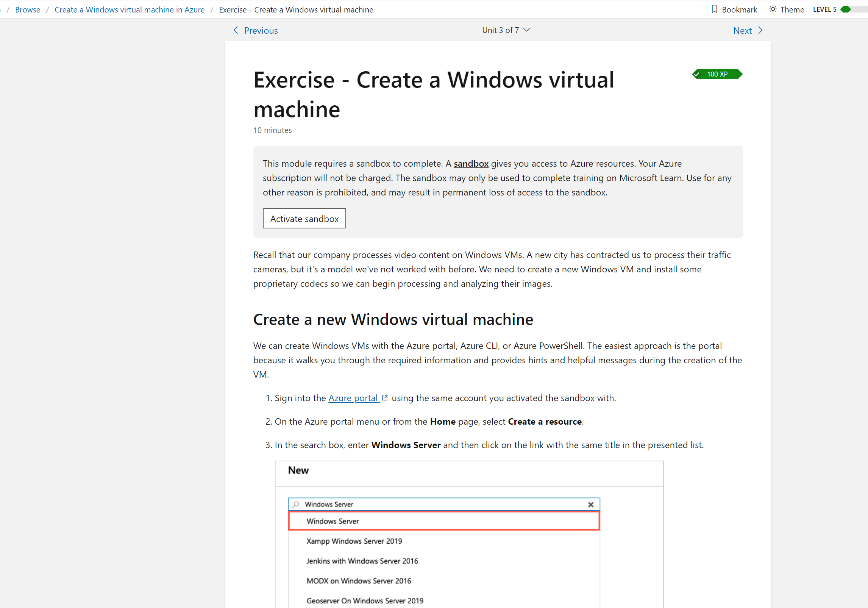Open the sandbox hyperlink in the notice
Viewport: 868px width, 608px height.
[x=471, y=163]
